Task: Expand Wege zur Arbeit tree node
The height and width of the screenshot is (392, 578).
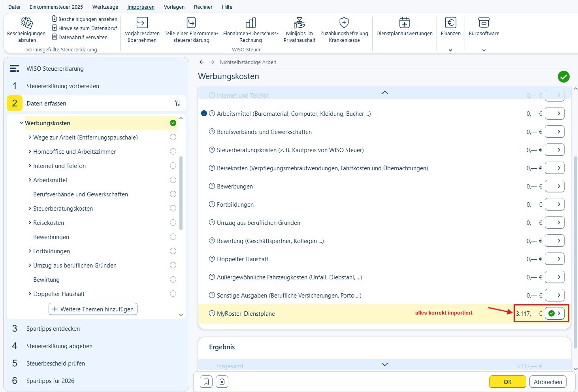Action: (30, 137)
